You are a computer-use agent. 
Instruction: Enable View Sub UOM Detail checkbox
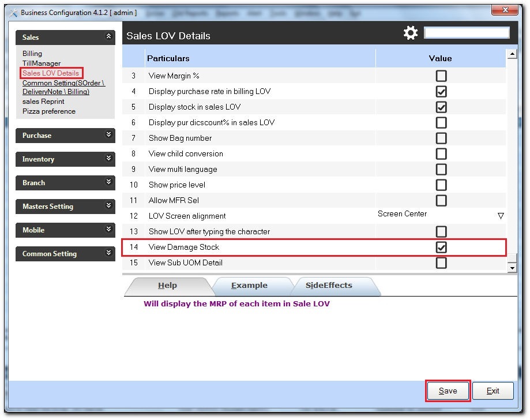click(441, 262)
